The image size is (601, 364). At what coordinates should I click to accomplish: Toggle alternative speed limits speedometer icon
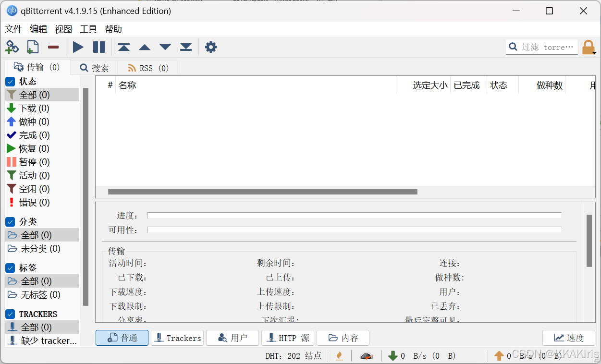(367, 356)
